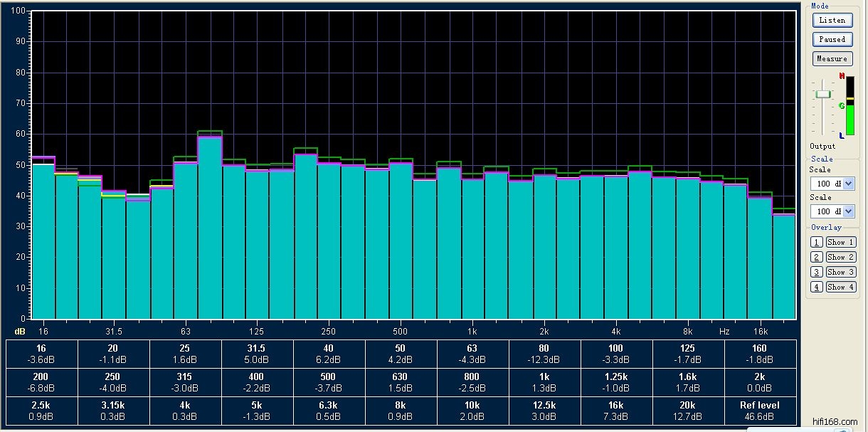
Task: Click the tallest spectrum bar near 80 Hz
Action: [210, 228]
